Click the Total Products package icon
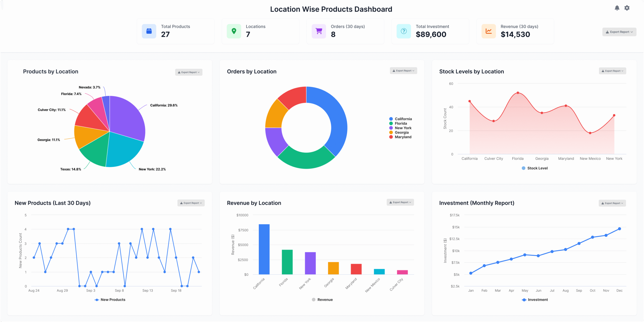Screen dimensions: 644x322 pos(149,31)
